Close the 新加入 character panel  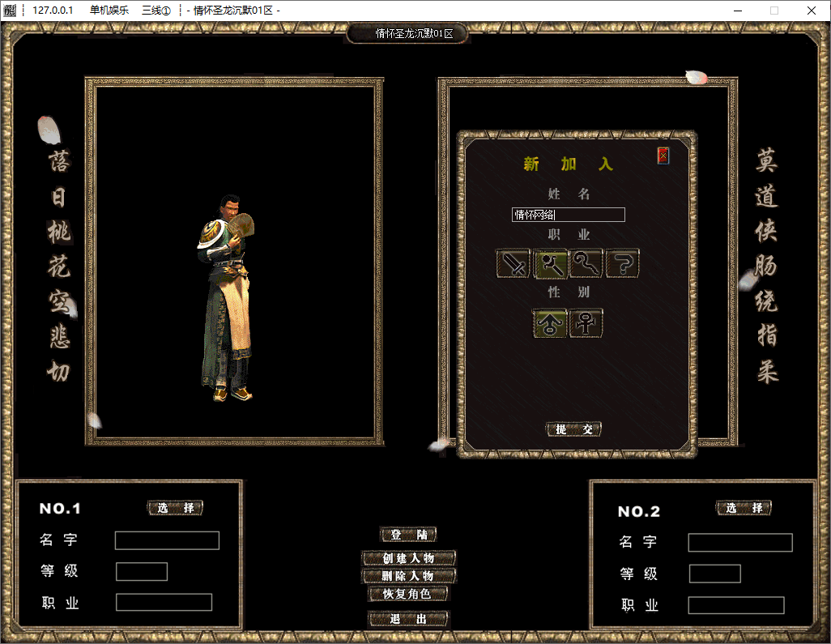[663, 156]
